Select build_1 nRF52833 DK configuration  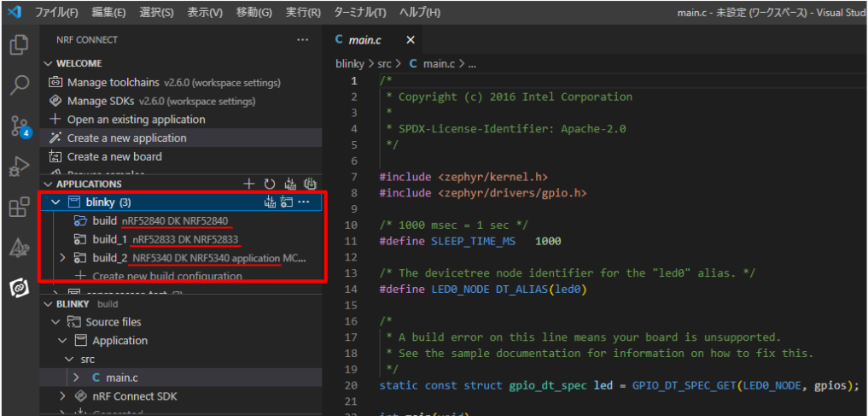point(181,239)
